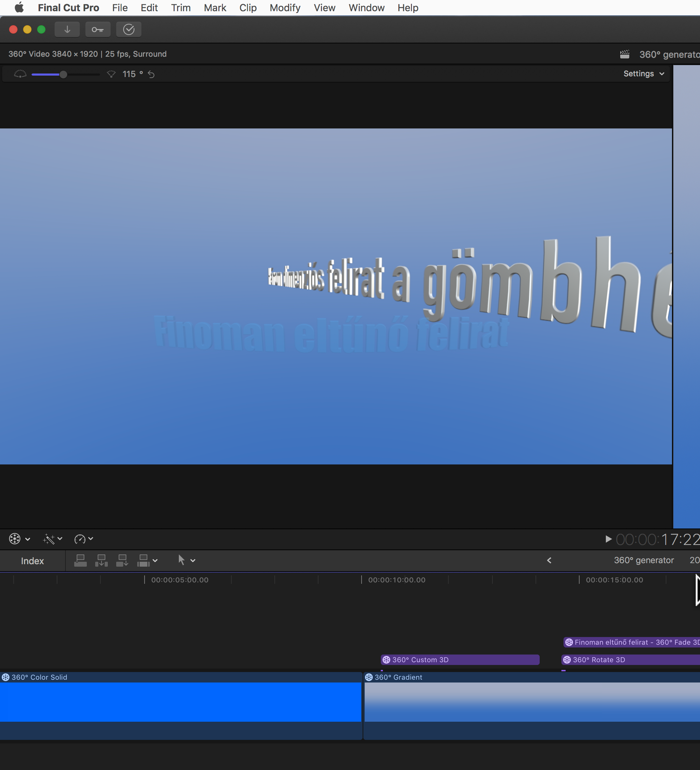Open the Clip menu
The width and height of the screenshot is (700, 770).
pyautogui.click(x=248, y=8)
